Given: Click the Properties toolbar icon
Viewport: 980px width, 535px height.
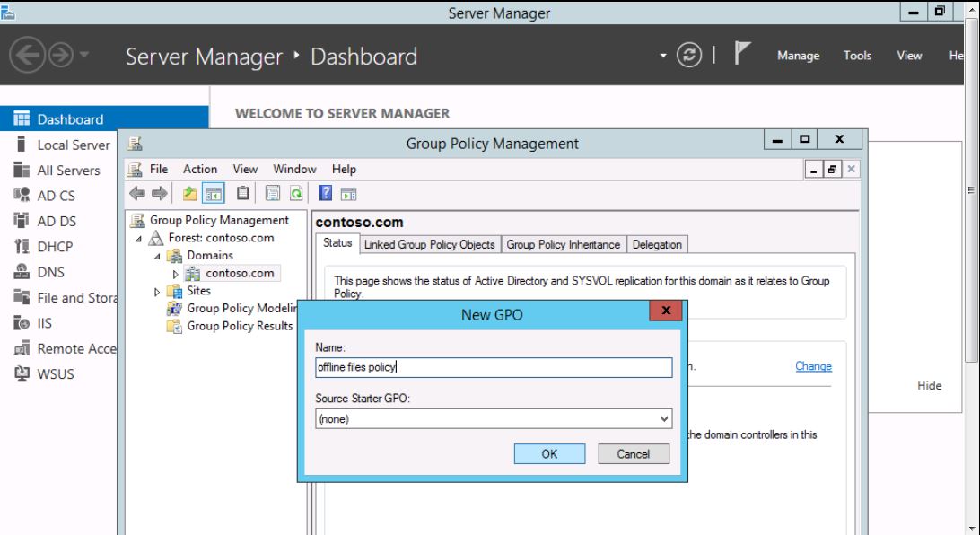Looking at the screenshot, I should (x=273, y=194).
